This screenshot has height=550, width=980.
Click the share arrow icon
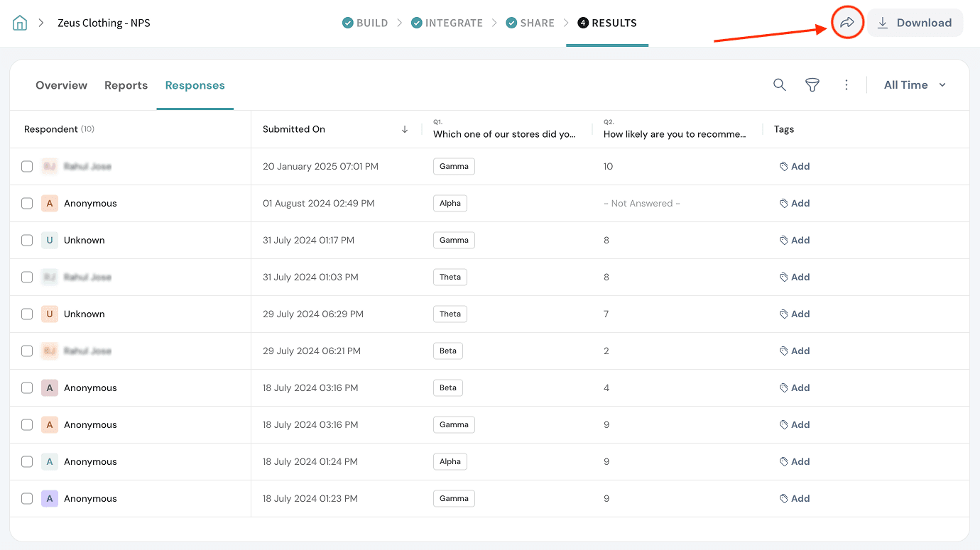pos(846,23)
